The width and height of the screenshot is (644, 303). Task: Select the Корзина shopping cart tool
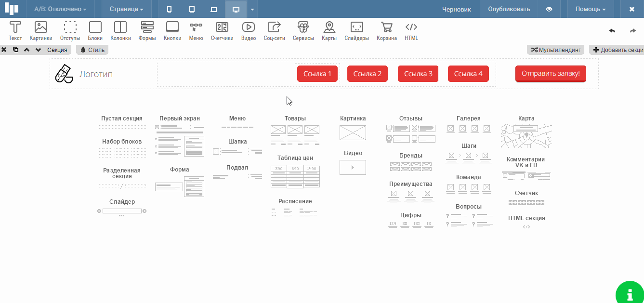pos(386,31)
